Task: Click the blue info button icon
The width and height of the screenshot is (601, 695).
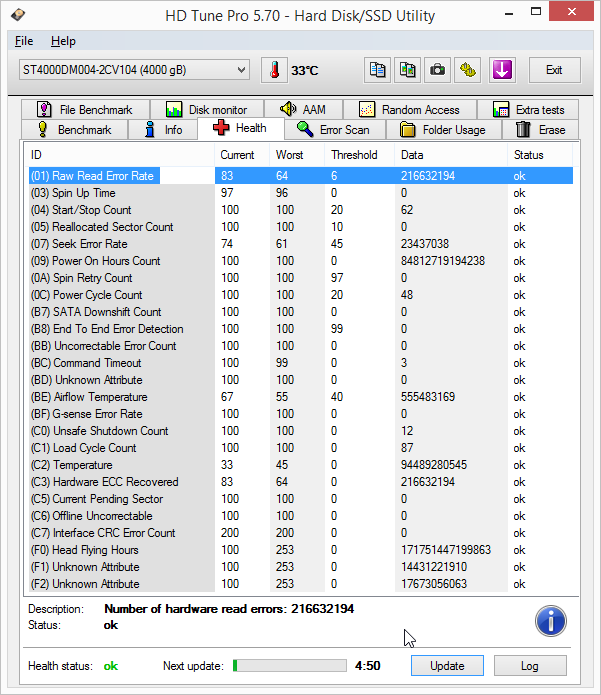Action: coord(550,621)
